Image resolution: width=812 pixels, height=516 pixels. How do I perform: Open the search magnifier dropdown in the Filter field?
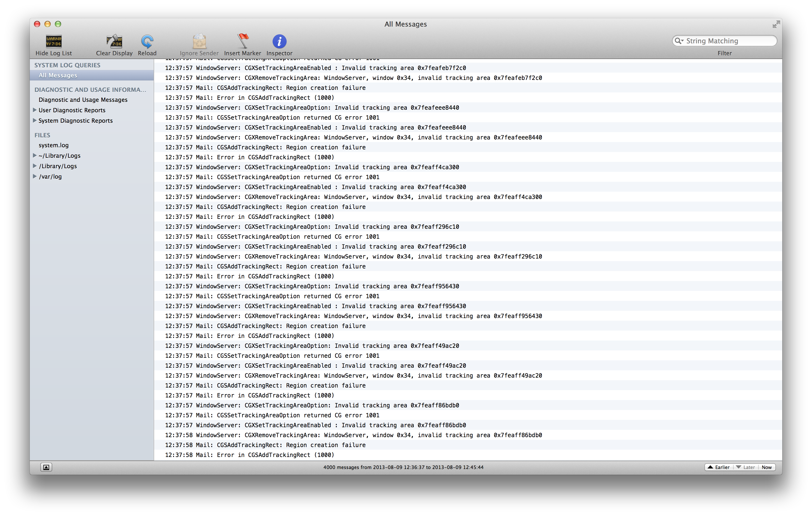(679, 41)
